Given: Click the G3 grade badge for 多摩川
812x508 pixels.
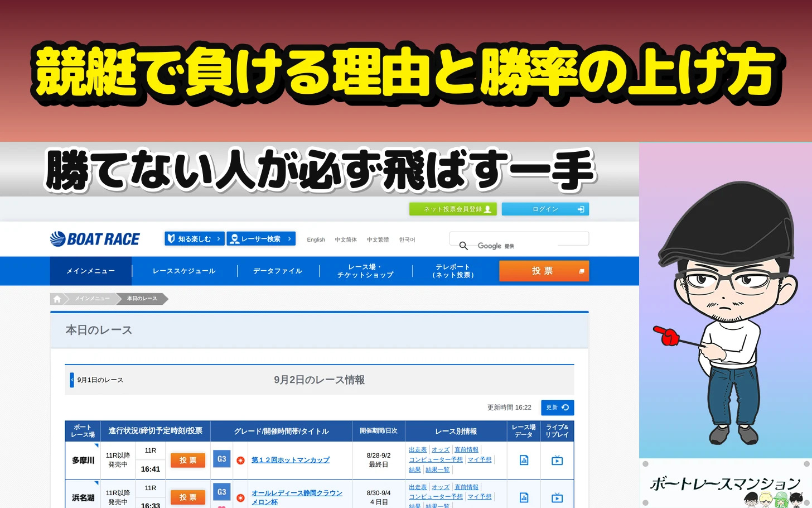Looking at the screenshot, I should 221,459.
